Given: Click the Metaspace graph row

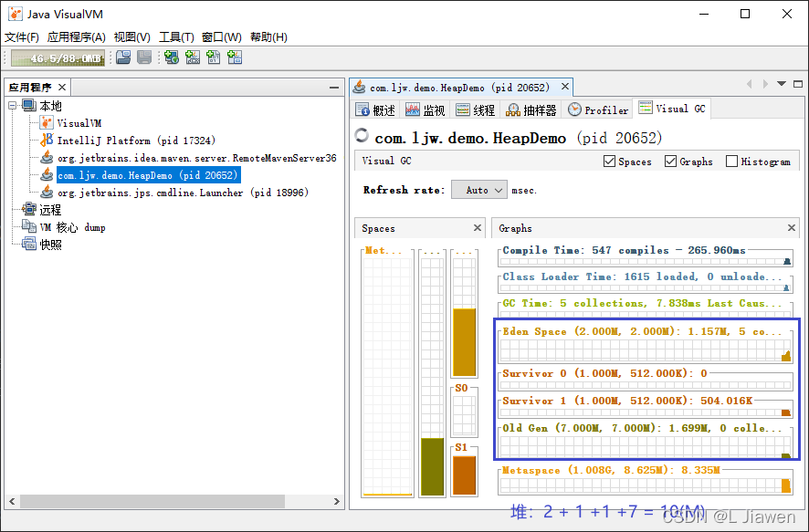Looking at the screenshot, I should pyautogui.click(x=645, y=485).
